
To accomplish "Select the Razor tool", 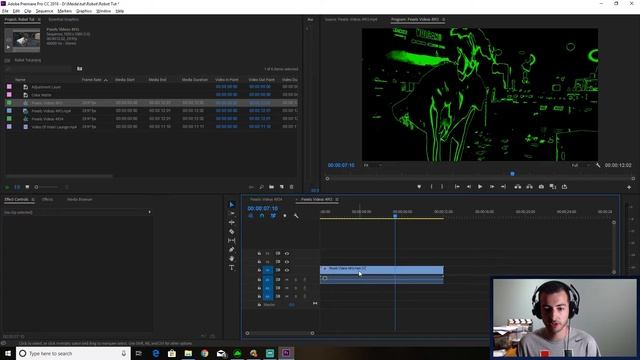I will coord(232,231).
